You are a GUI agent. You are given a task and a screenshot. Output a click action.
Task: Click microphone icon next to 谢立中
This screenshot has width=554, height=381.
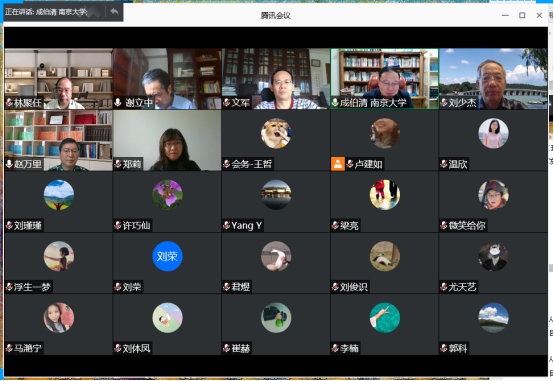pos(118,103)
